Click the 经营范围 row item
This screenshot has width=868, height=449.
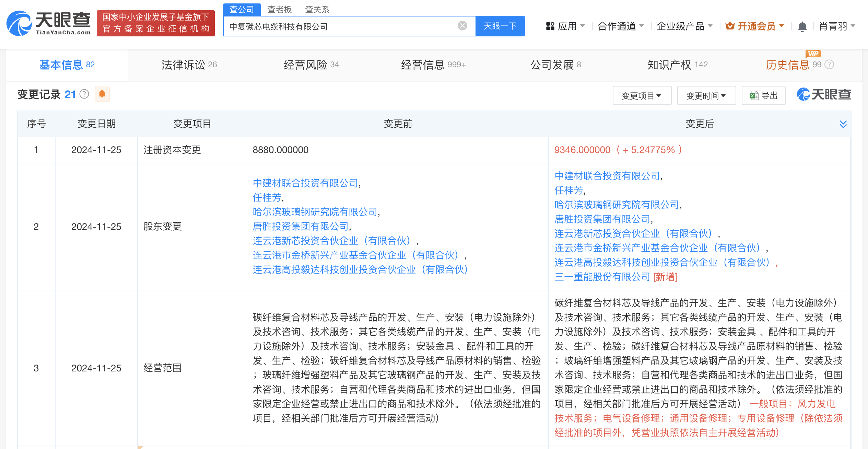(x=162, y=368)
